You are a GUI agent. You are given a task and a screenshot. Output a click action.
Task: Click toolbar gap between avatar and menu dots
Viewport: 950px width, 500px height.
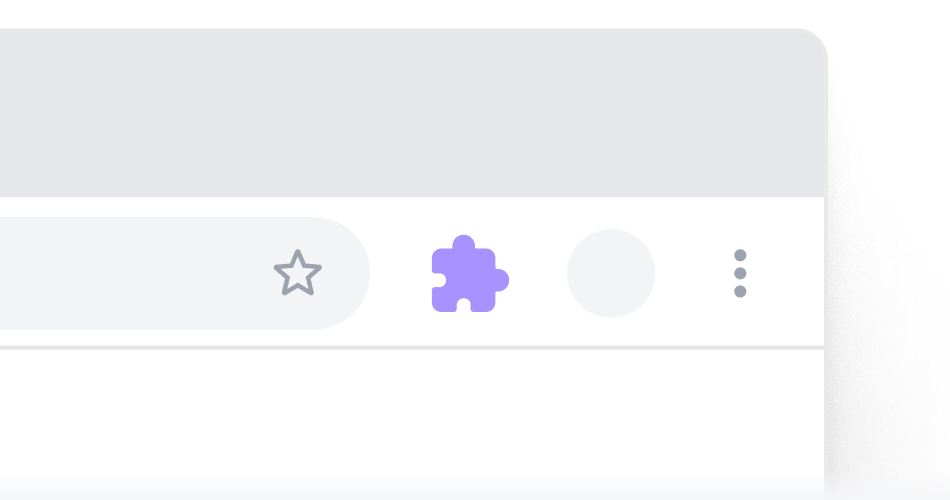tap(694, 273)
